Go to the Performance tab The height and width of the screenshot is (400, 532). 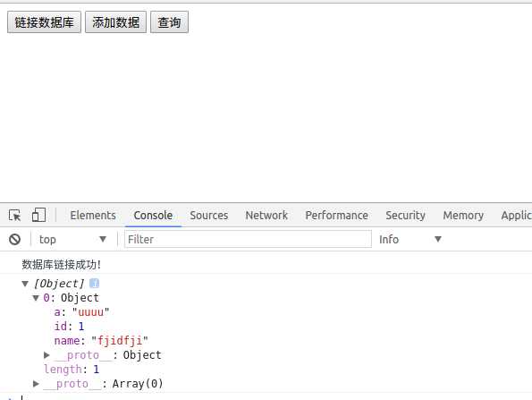pyautogui.click(x=336, y=216)
